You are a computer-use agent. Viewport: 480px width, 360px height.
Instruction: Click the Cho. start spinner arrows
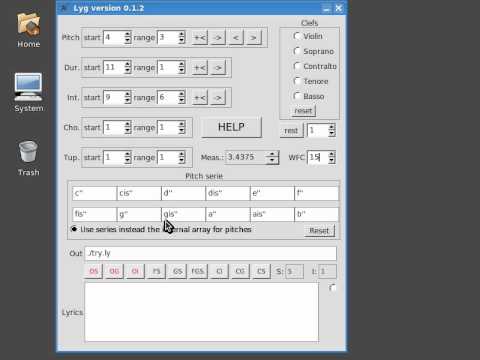coord(128,128)
